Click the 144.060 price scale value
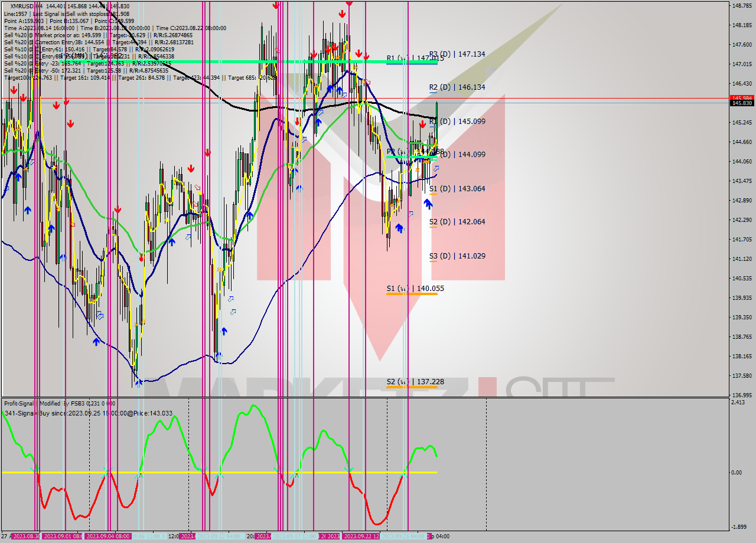 pos(742,161)
